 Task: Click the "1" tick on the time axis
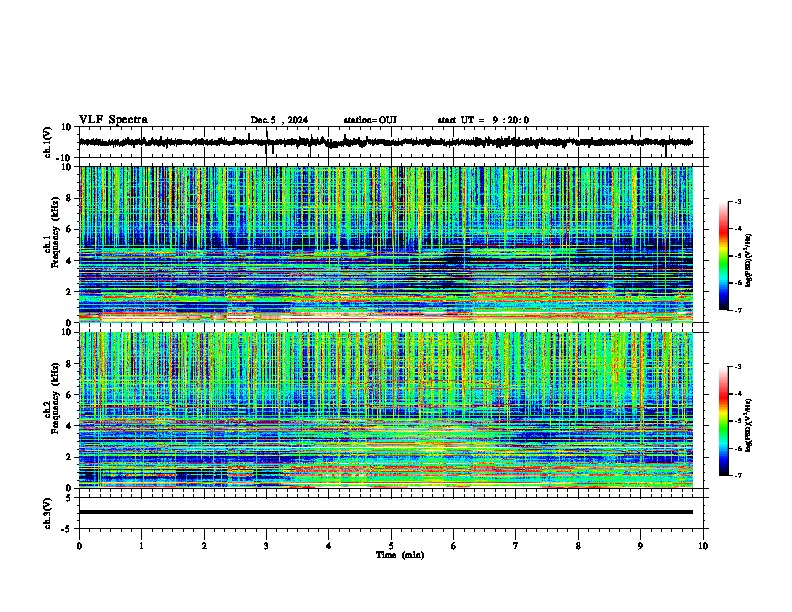point(141,546)
